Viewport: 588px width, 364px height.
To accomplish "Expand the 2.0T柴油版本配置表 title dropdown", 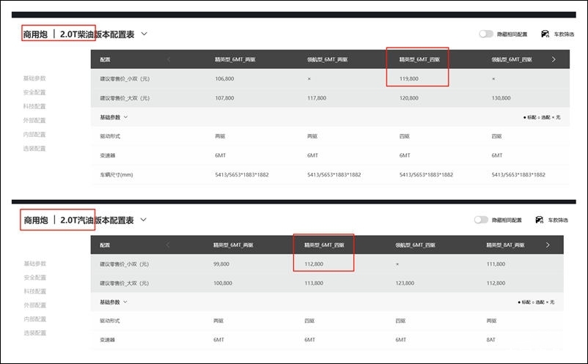I will [x=144, y=34].
